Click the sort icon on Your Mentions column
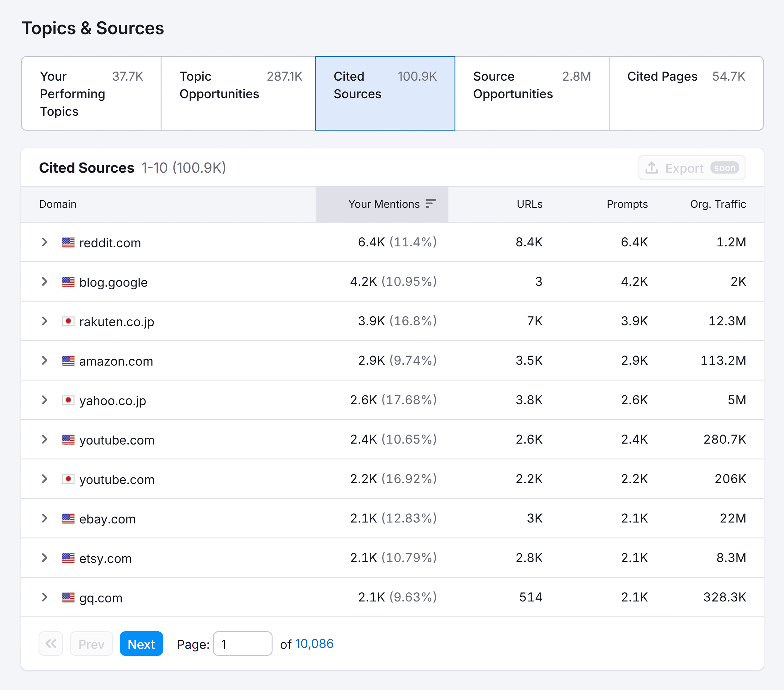The image size is (784, 690). pyautogui.click(x=431, y=204)
